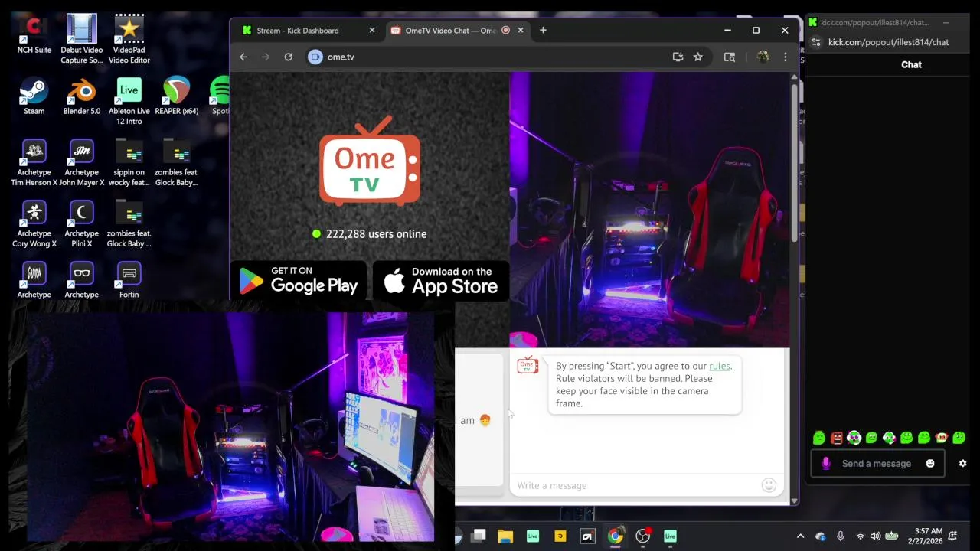Open Google Chrome in the taskbar
The width and height of the screenshot is (980, 551).
[616, 536]
